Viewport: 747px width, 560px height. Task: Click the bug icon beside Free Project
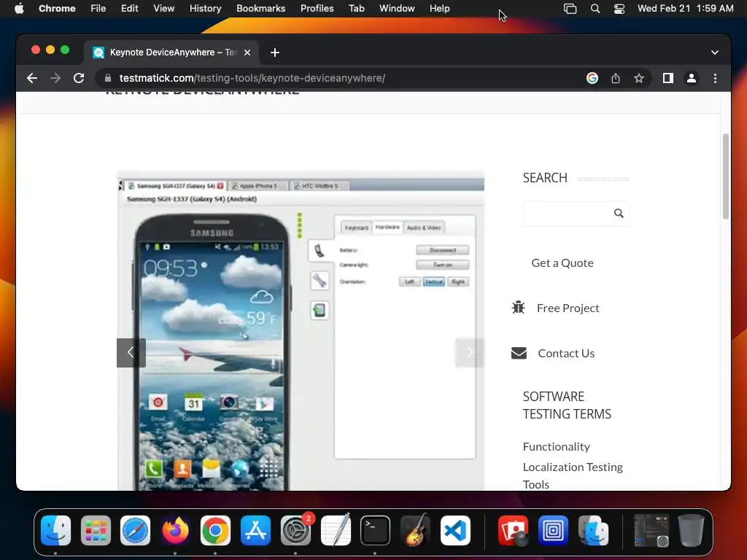[x=519, y=308]
